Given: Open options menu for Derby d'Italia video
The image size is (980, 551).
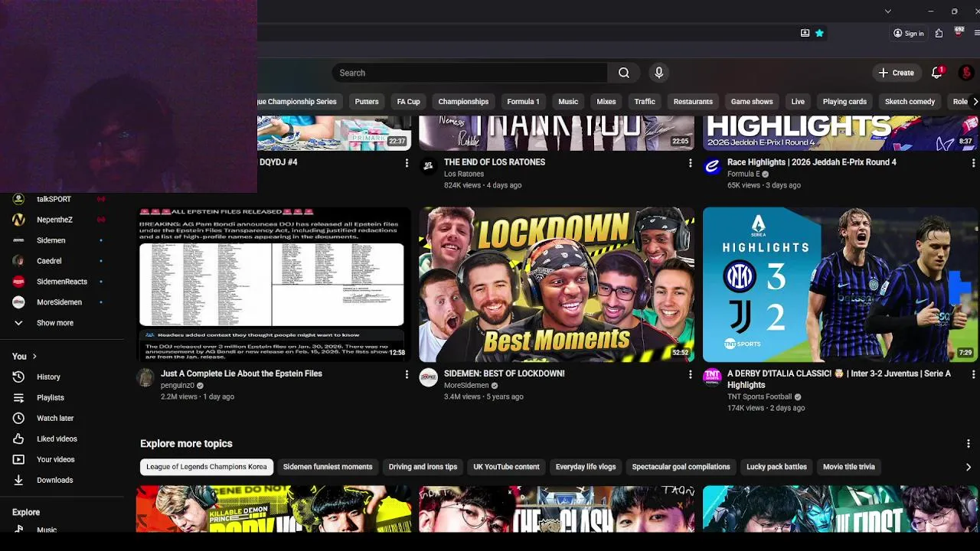Looking at the screenshot, I should (x=973, y=374).
